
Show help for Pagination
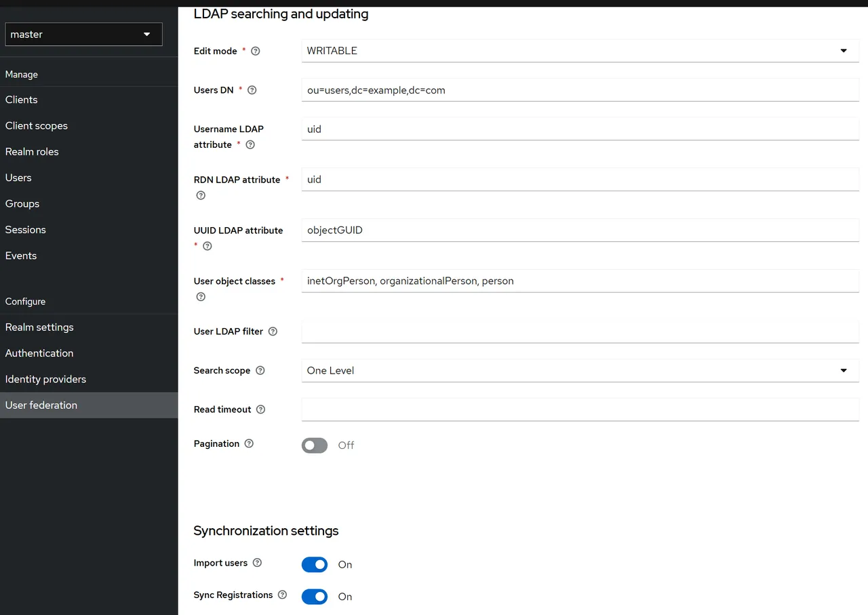tap(249, 443)
